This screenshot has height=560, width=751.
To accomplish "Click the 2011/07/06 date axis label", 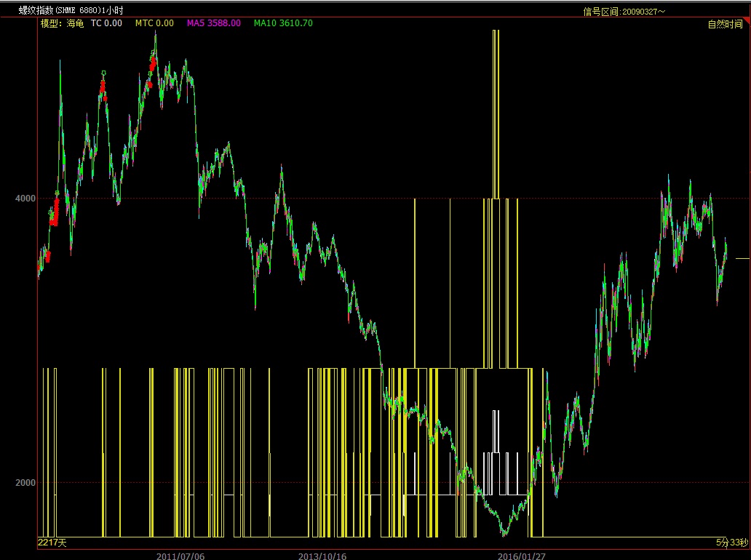I will pyautogui.click(x=180, y=556).
